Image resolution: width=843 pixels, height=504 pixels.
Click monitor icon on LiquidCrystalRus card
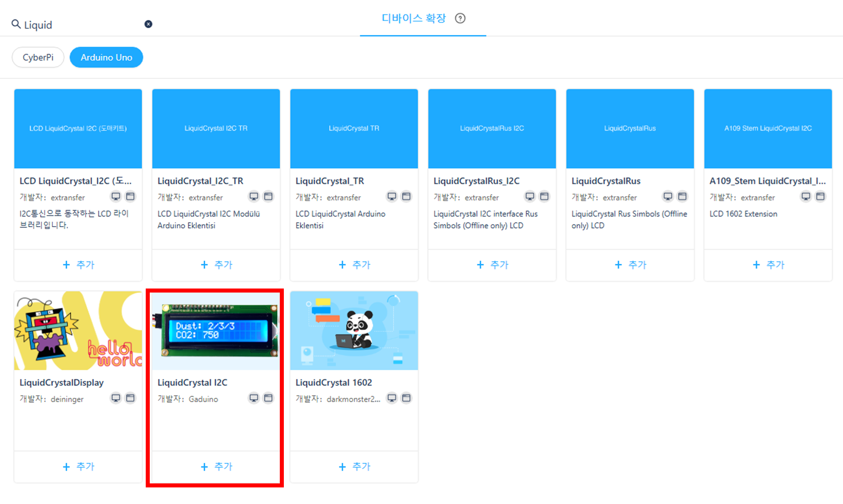668,196
